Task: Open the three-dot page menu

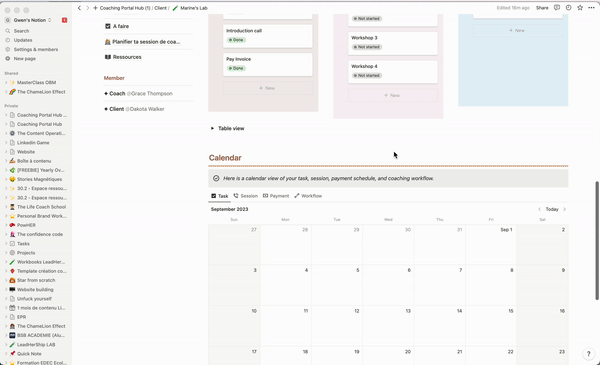Action: coord(591,8)
